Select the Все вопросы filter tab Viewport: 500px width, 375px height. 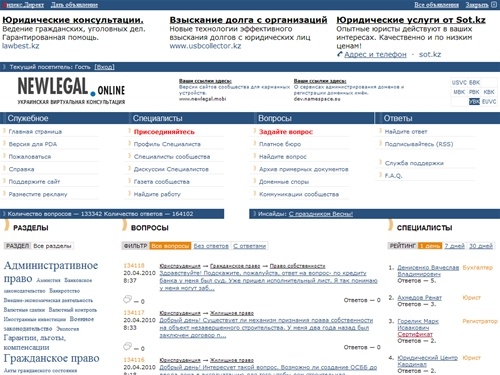pos(170,246)
